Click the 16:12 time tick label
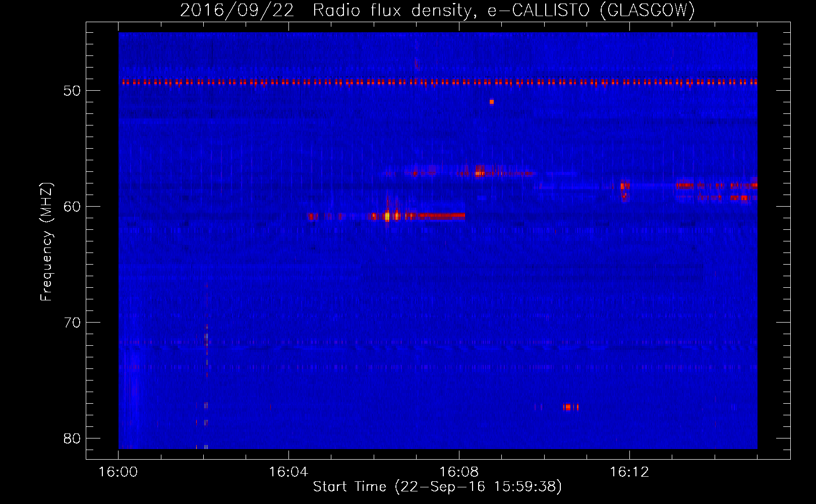816x504 pixels. click(x=629, y=472)
